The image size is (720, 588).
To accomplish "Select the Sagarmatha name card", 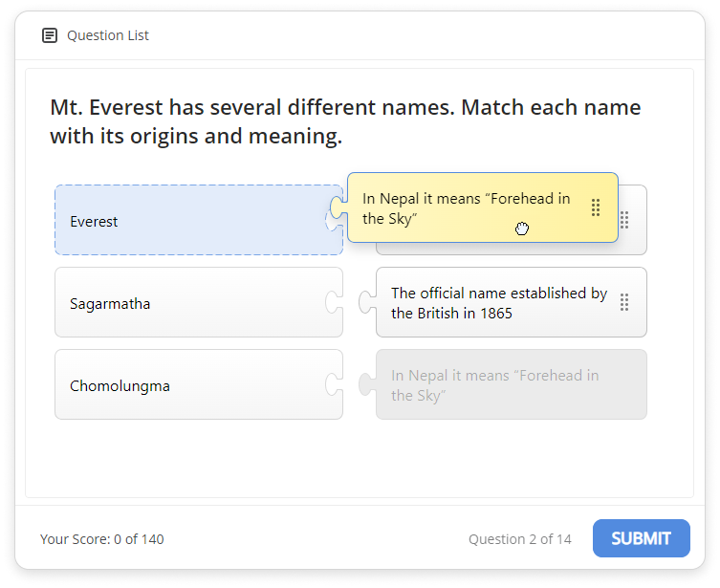I will point(191,303).
